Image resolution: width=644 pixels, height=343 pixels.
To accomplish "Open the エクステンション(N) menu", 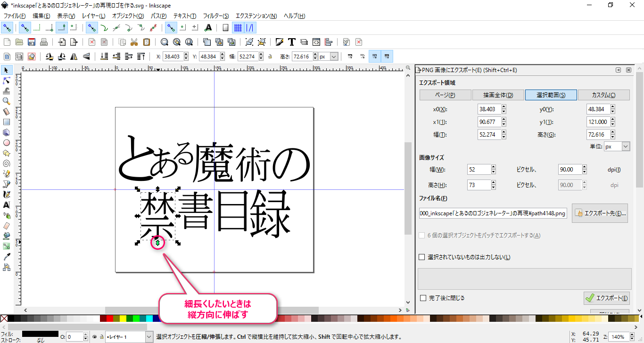I will (256, 16).
